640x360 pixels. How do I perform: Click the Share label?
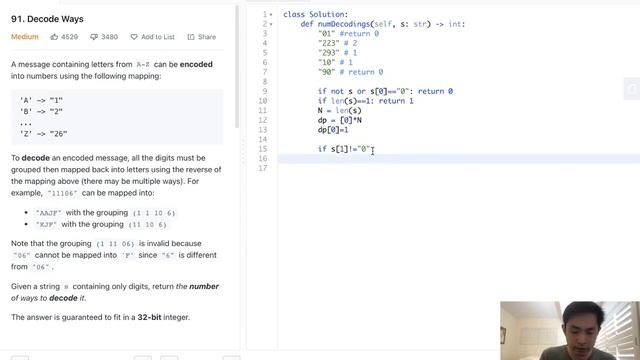pyautogui.click(x=207, y=37)
